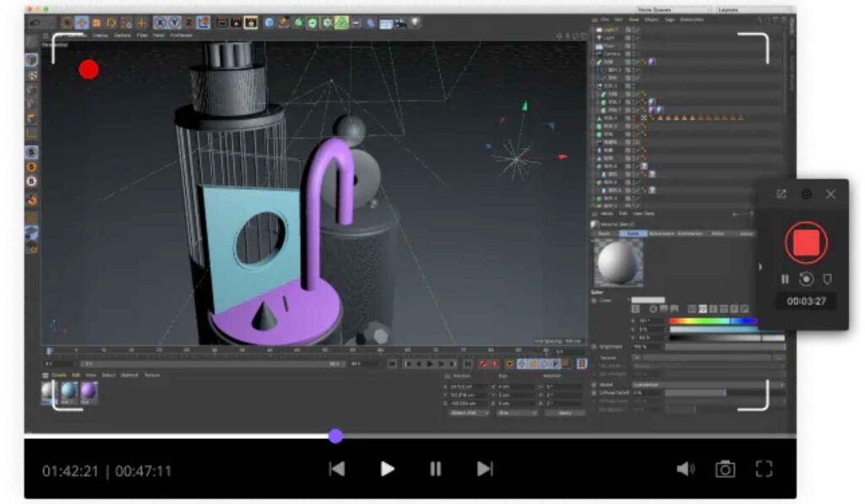The height and width of the screenshot is (504, 865).
Task: Open the Object (Rel) coordinates dropdown
Action: pos(469,413)
